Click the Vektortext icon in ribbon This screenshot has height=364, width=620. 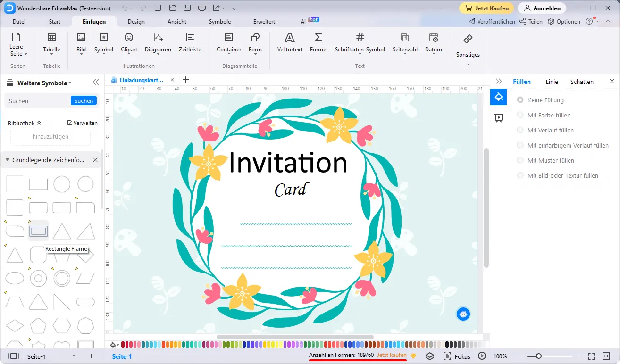point(290,38)
